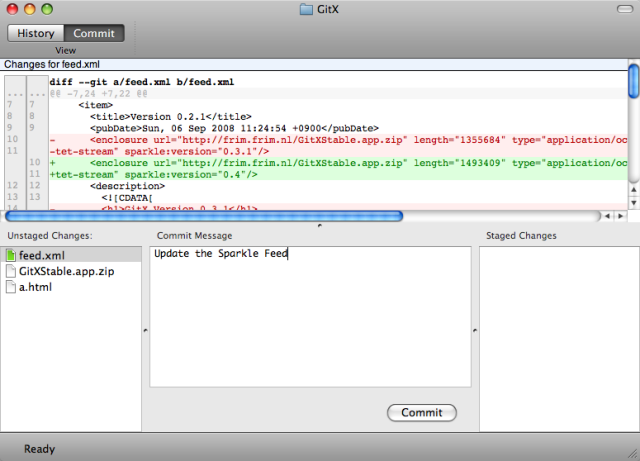Click the '<description>' line in diff
This screenshot has width=640, height=461.
tap(127, 186)
